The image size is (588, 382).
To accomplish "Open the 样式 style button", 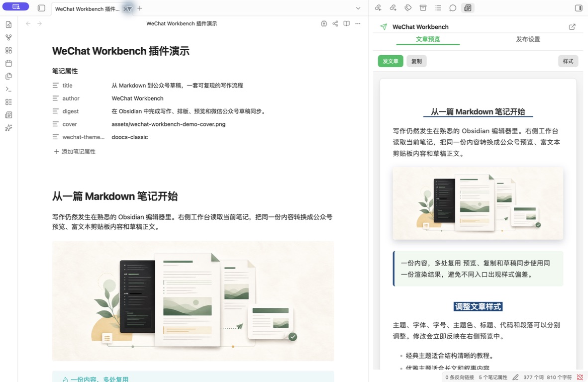I will click(568, 61).
